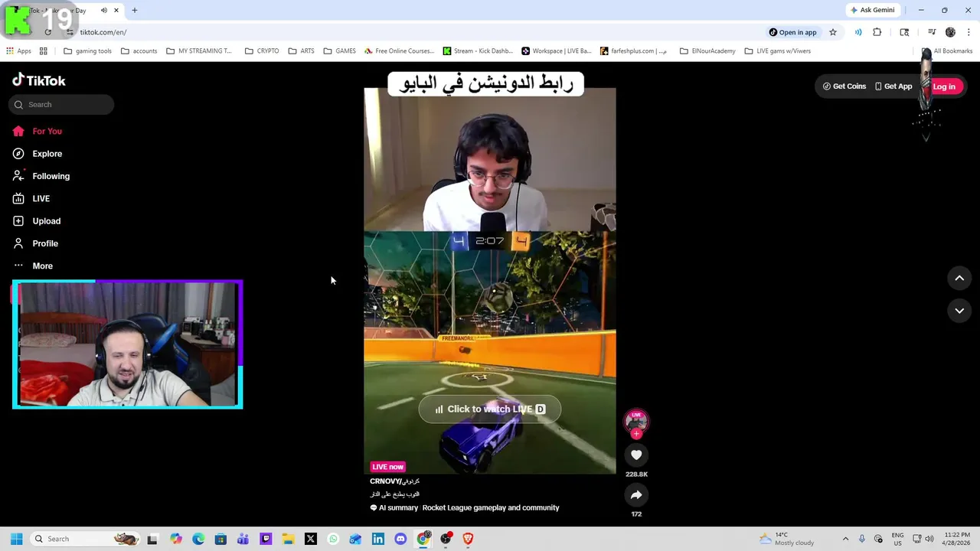This screenshot has height=551, width=980.
Task: Click the AI summary Rocket League text
Action: click(465, 508)
